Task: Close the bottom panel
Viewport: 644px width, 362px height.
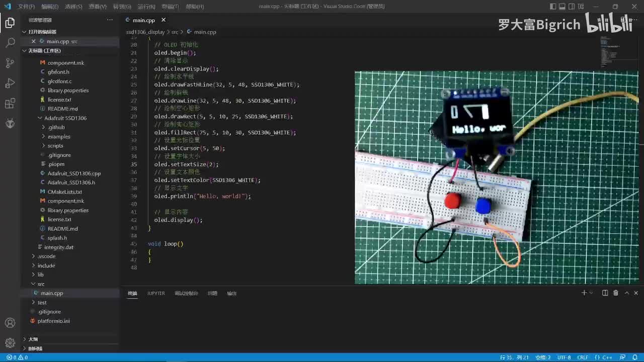Action: coord(636,293)
